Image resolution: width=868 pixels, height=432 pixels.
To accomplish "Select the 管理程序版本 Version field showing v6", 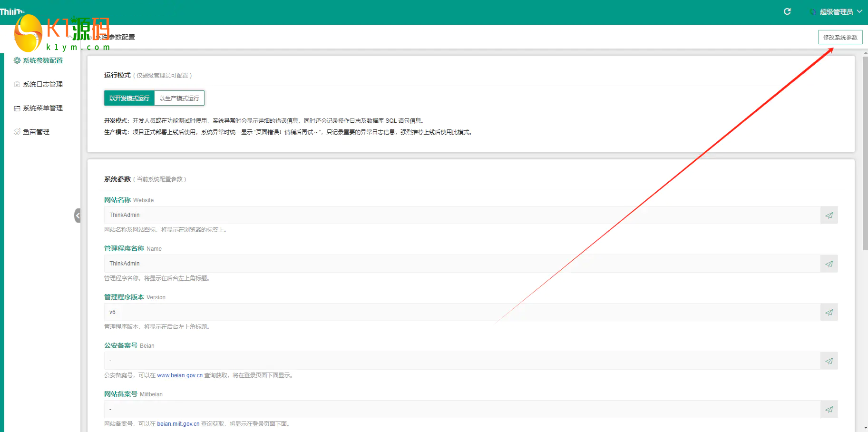I will coord(462,312).
